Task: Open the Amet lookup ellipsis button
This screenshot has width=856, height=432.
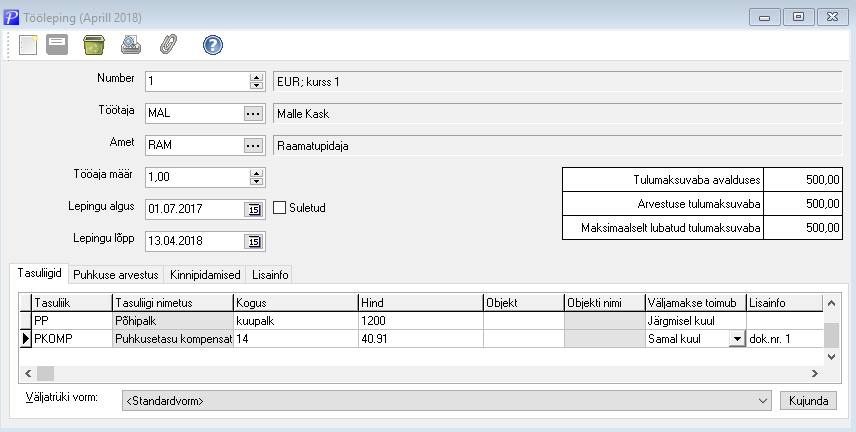Action: coord(253,146)
